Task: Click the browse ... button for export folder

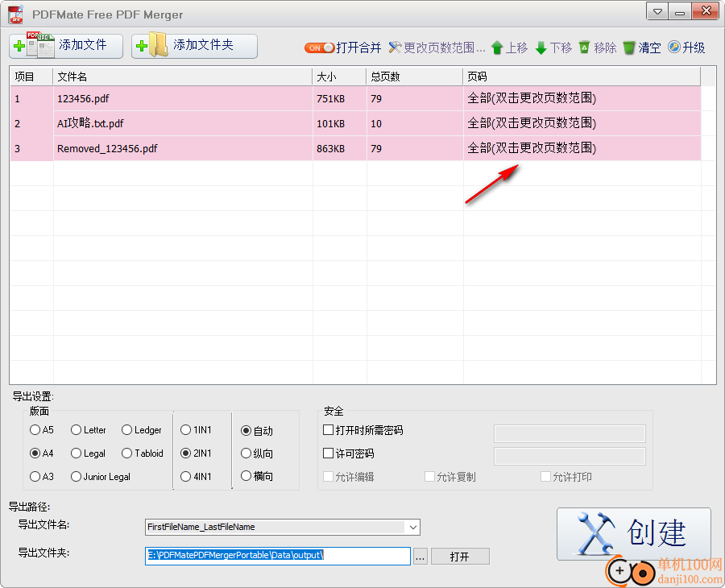Action: pos(420,557)
